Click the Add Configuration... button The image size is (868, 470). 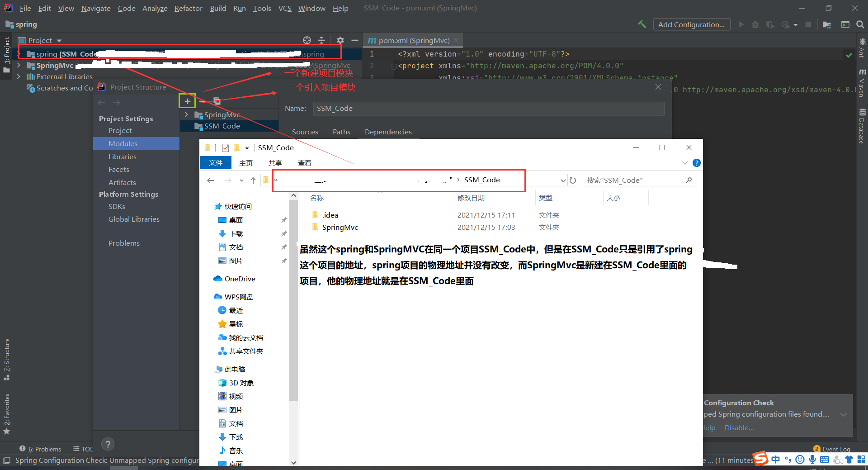691,24
